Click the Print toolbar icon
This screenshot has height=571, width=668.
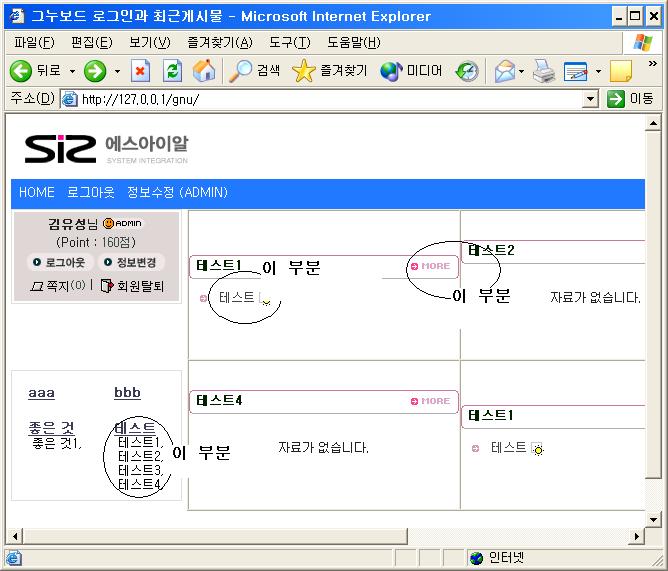click(543, 71)
